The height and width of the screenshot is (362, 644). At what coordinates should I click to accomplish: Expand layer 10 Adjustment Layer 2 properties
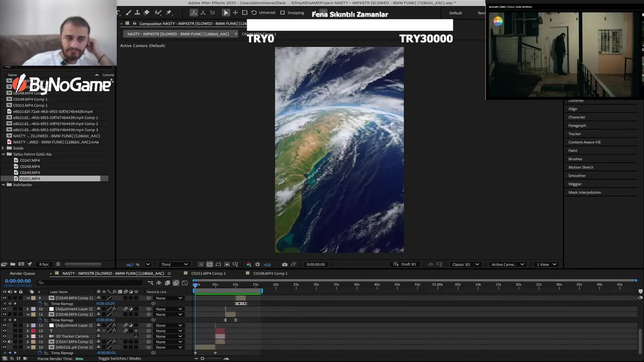coord(28,309)
